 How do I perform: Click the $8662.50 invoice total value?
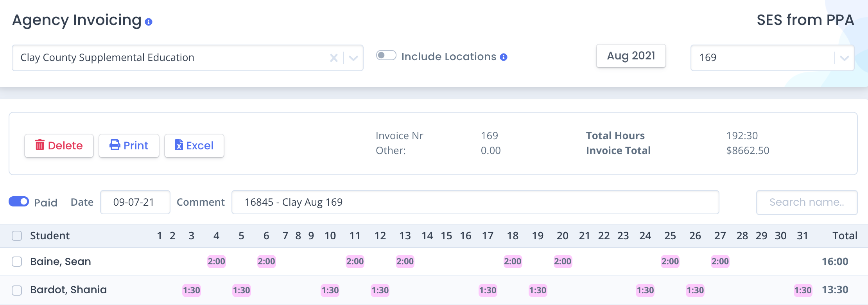pos(748,151)
